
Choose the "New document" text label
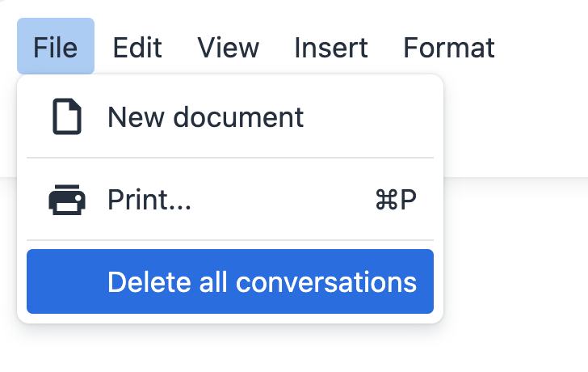coord(205,117)
